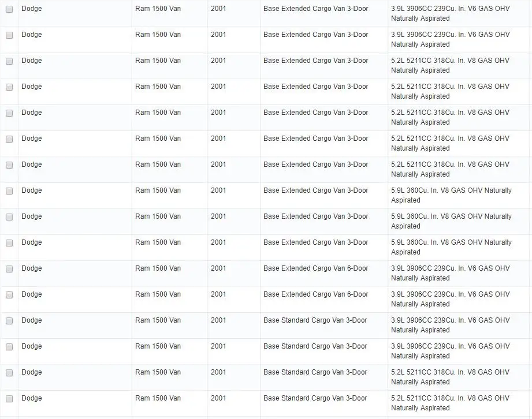Check the second Standard Cargo Van 3.9L row
This screenshot has width=532, height=419.
9,347
